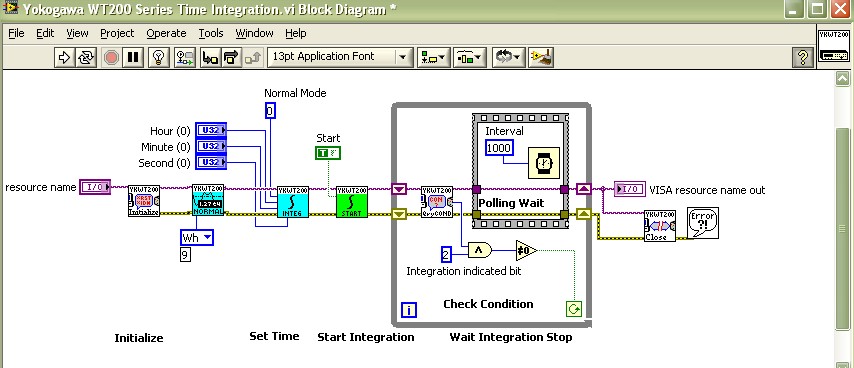
Task: Select the Polling Wait label
Action: click(511, 203)
